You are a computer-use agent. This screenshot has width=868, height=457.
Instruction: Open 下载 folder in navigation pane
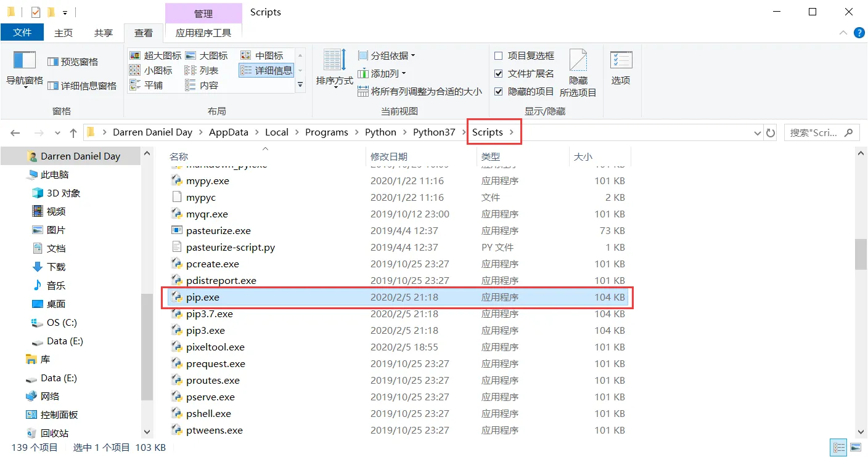click(x=55, y=267)
